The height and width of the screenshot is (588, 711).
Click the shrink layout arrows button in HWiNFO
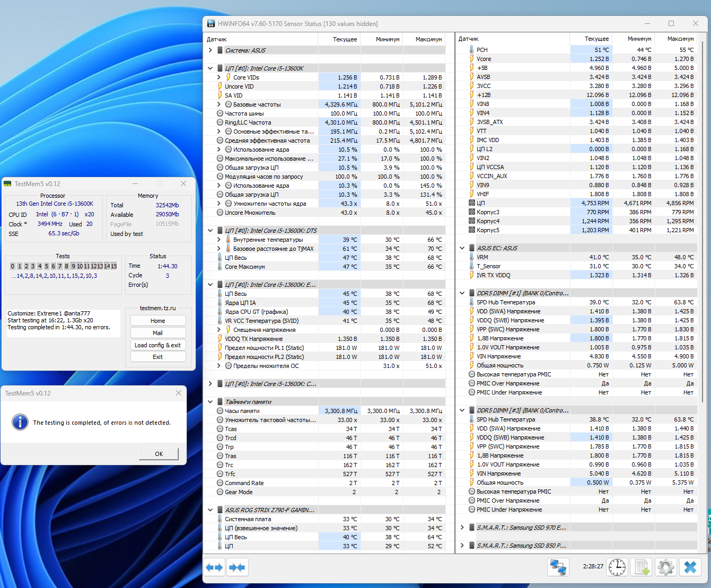click(237, 567)
